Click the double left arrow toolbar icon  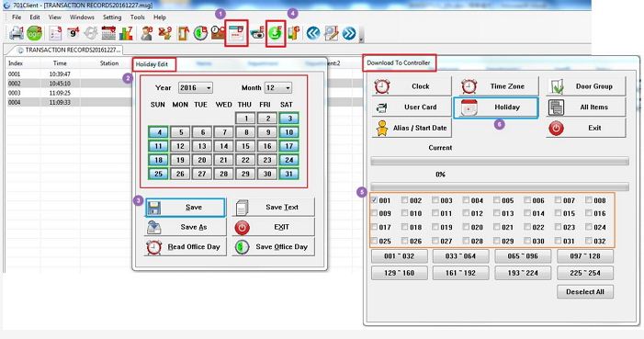(313, 33)
